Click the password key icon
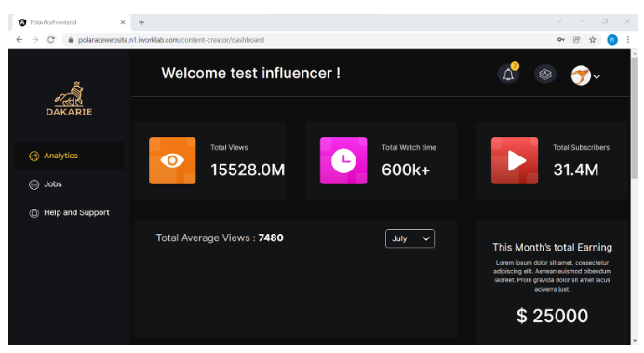The width and height of the screenshot is (644, 353). point(560,40)
